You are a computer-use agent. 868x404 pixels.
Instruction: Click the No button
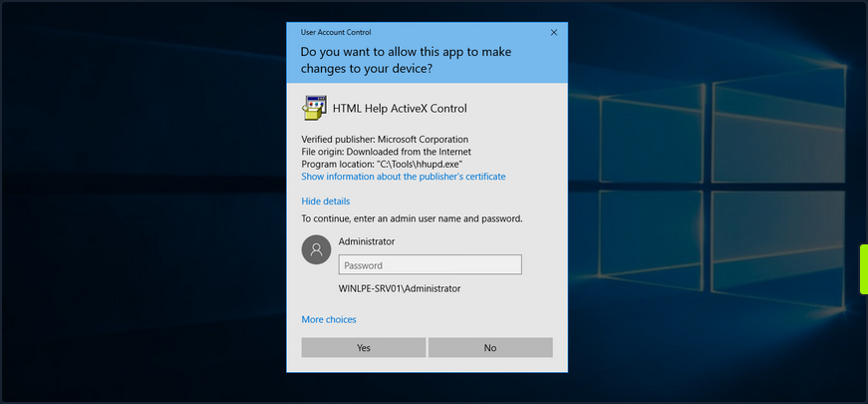pyautogui.click(x=490, y=347)
